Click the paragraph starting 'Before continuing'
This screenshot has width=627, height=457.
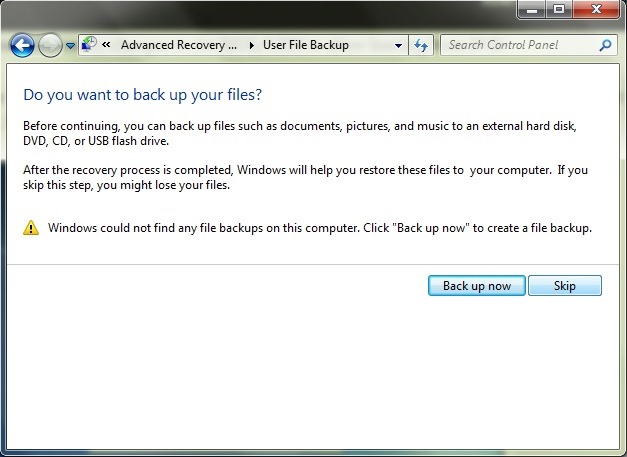[300, 133]
